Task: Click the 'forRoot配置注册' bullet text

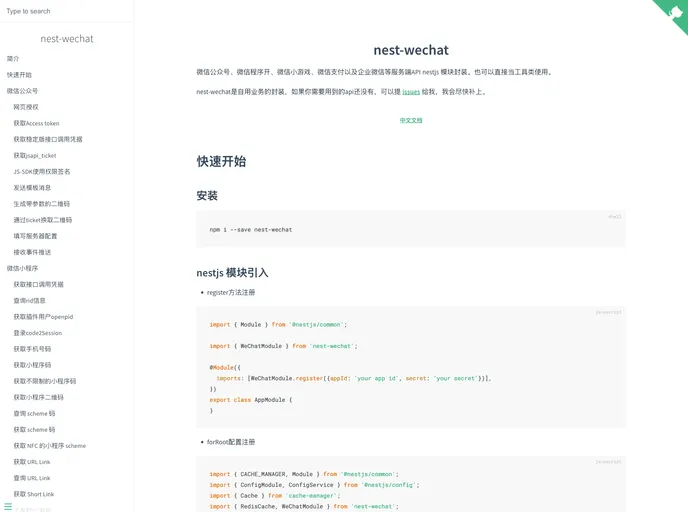Action: click(x=231, y=442)
